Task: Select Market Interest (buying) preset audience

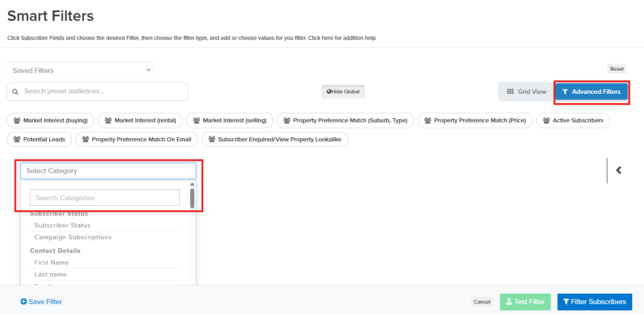Action: [50, 121]
